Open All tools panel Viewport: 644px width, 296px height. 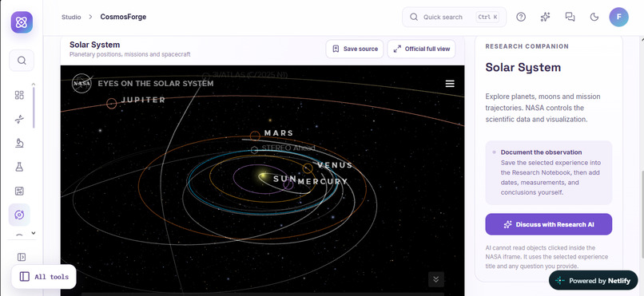(43, 277)
